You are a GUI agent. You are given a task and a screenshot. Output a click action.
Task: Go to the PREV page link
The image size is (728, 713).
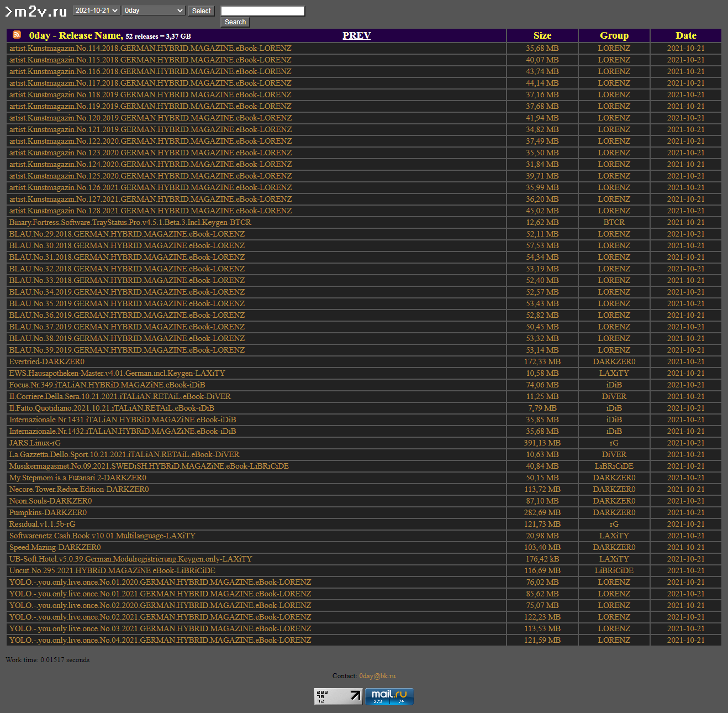click(356, 35)
